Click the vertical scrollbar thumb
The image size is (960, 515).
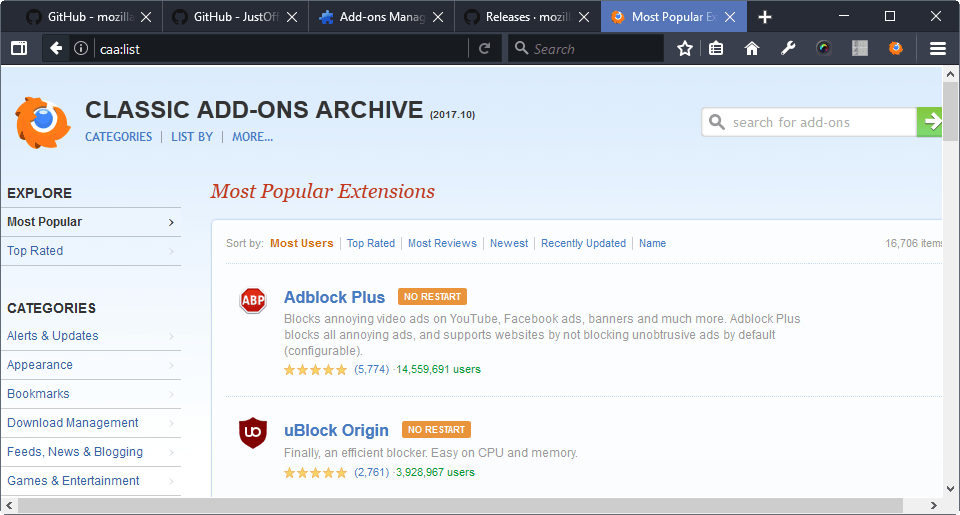(950, 111)
